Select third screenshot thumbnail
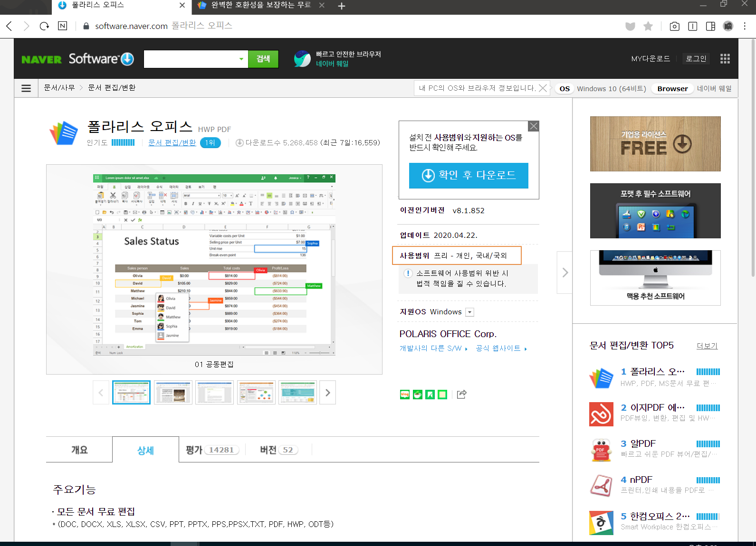This screenshot has width=756, height=546. pos(214,393)
